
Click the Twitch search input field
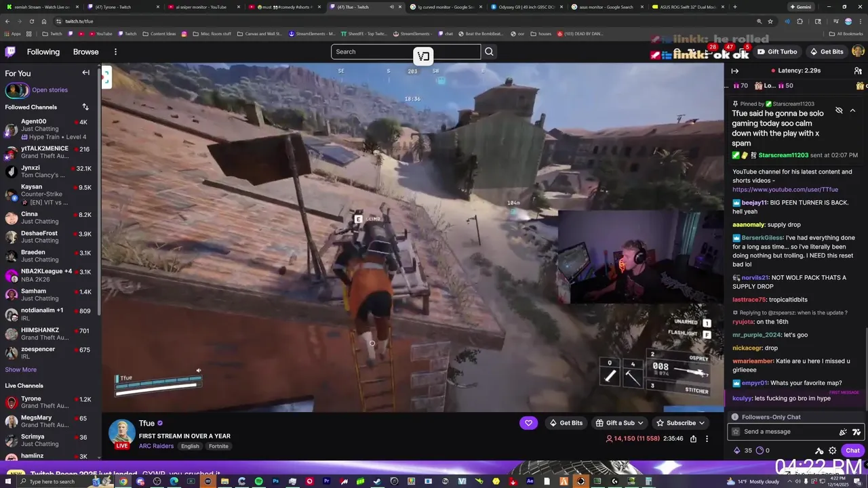(406, 52)
